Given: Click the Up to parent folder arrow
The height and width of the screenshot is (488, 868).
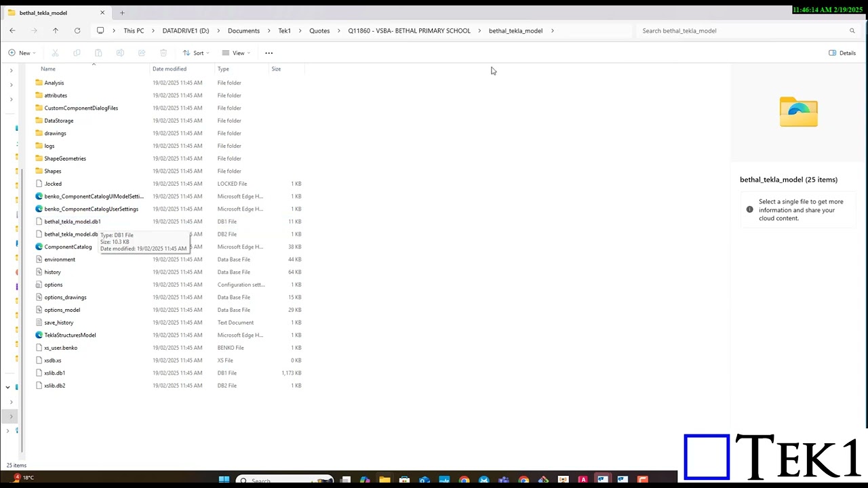Looking at the screenshot, I should click(x=56, y=30).
